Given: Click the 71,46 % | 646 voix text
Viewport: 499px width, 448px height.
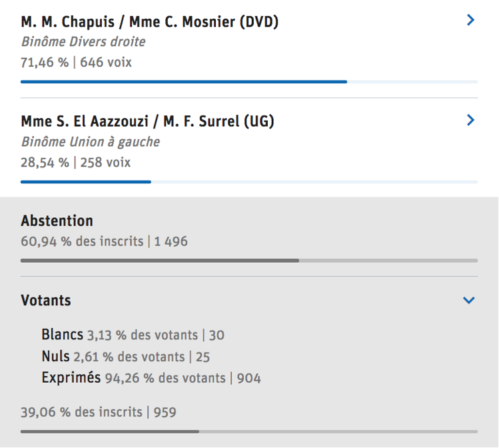Looking at the screenshot, I should point(76,63).
